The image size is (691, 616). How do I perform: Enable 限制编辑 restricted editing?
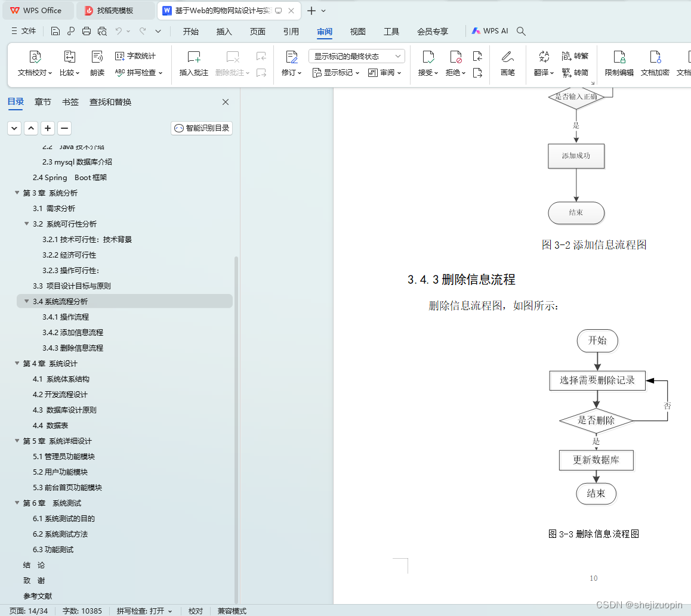(619, 64)
